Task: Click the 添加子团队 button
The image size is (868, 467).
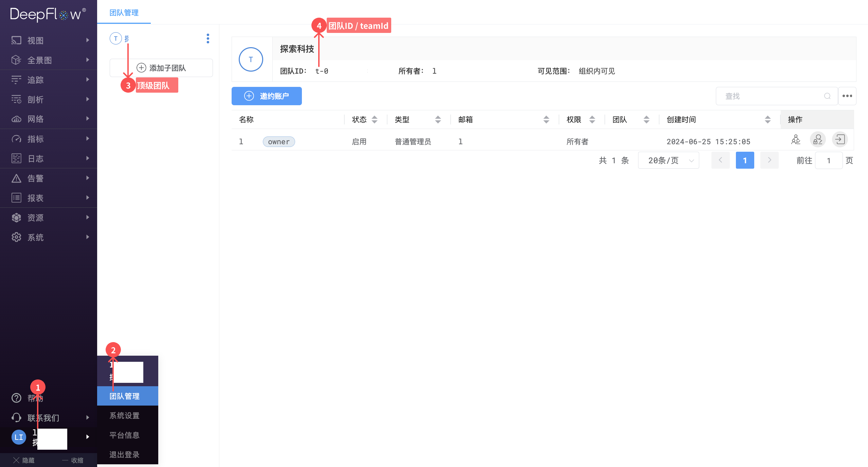Action: 161,68
